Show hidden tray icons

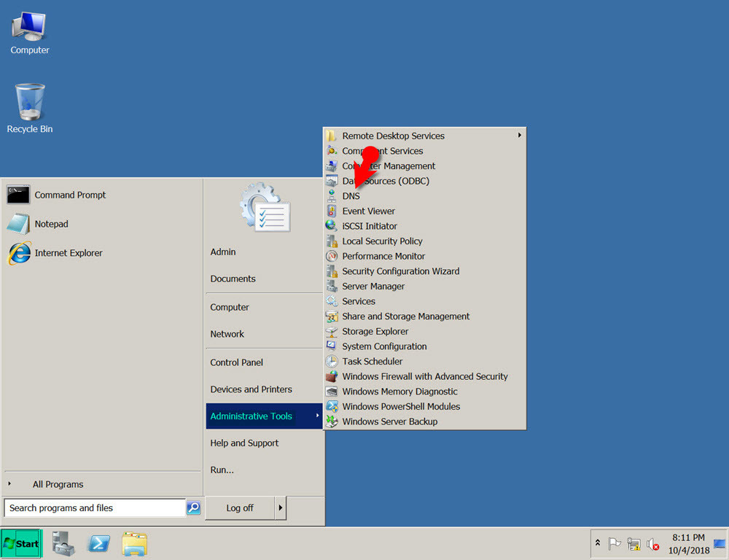click(x=598, y=543)
